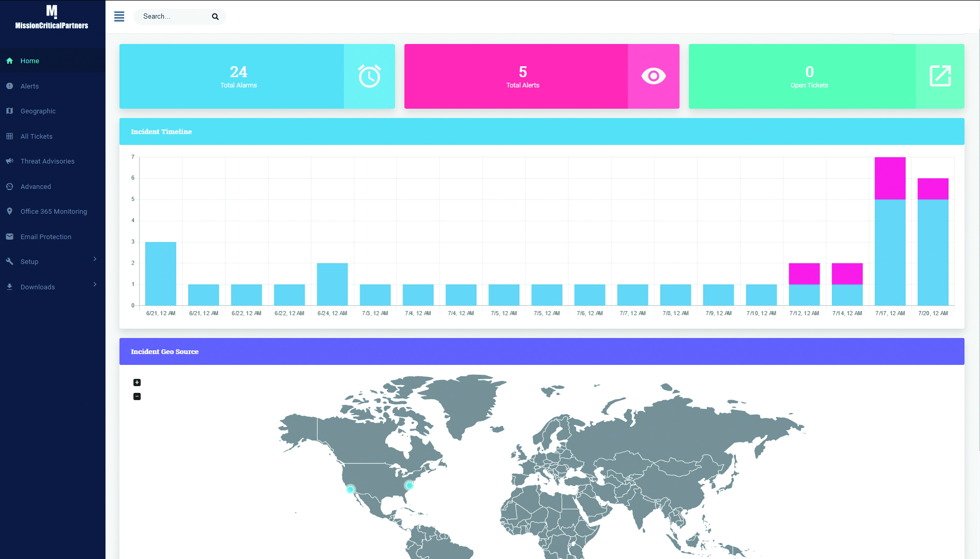Expand the Downloads submenu chevron
The image size is (980, 559).
click(95, 284)
